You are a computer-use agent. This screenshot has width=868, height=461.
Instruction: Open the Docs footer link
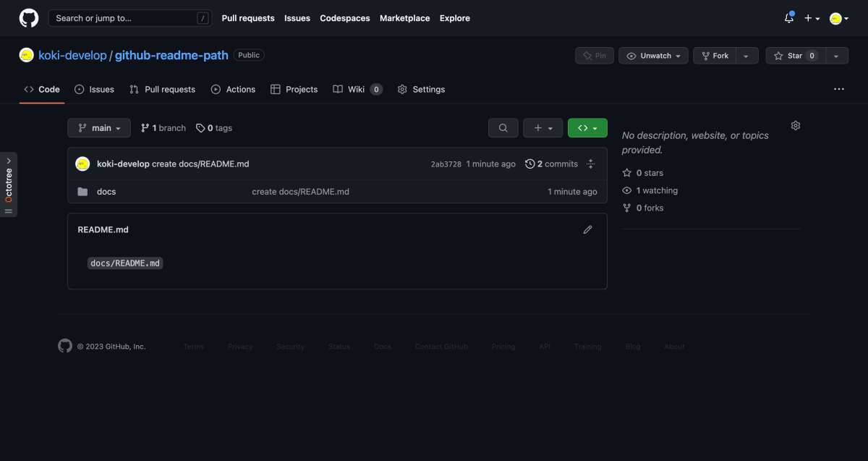(x=383, y=347)
